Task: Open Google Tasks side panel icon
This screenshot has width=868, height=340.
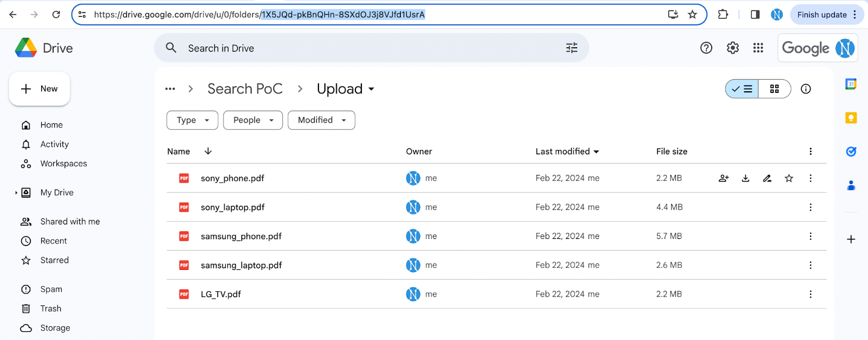Action: tap(851, 152)
